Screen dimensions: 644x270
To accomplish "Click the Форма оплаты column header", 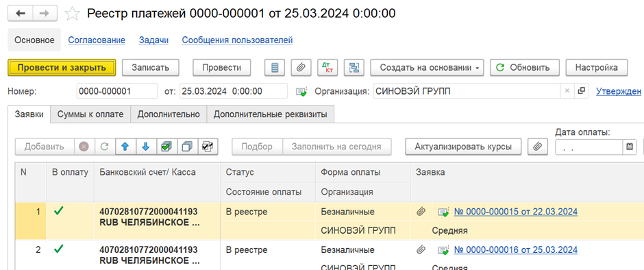I will coord(362,173).
